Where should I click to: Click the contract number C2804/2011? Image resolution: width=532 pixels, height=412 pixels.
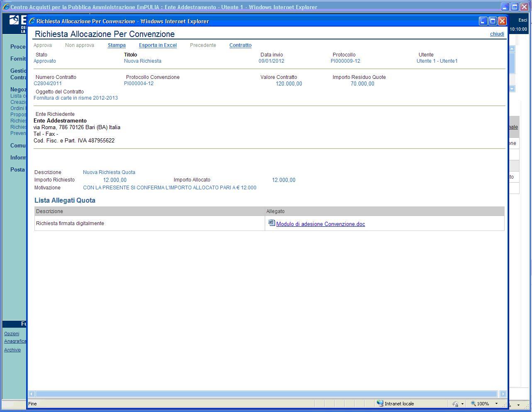tap(48, 83)
